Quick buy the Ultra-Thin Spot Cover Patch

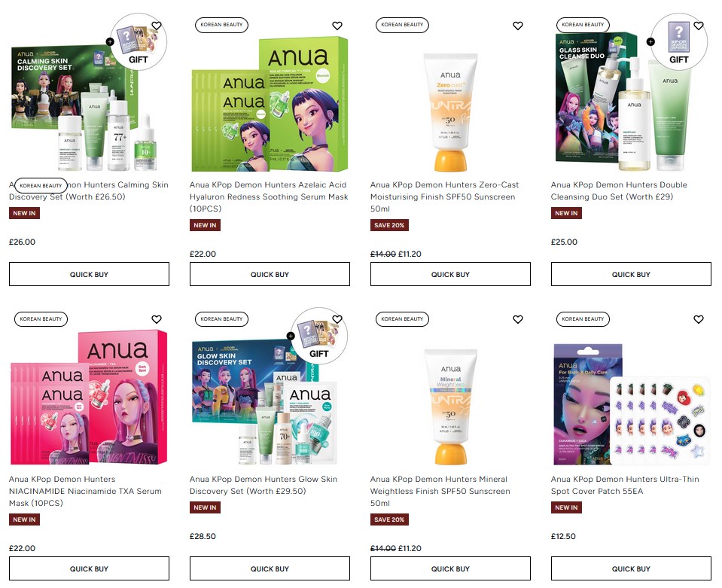[x=631, y=568]
